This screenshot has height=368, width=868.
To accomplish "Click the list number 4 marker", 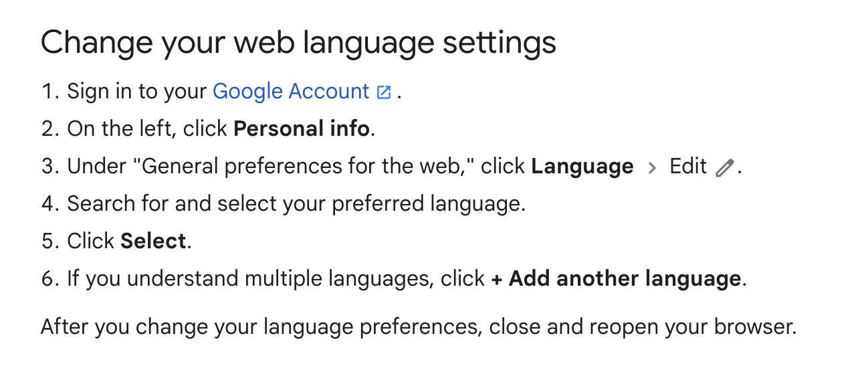I will point(51,203).
